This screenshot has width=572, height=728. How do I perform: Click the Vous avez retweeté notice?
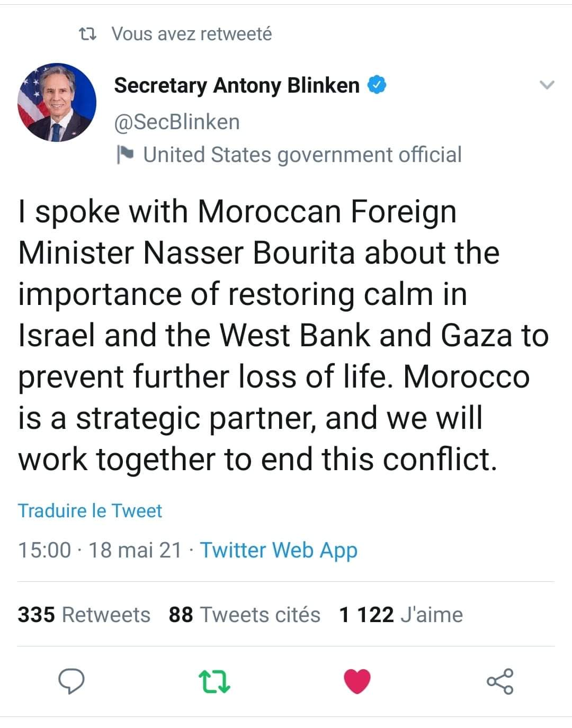click(192, 34)
